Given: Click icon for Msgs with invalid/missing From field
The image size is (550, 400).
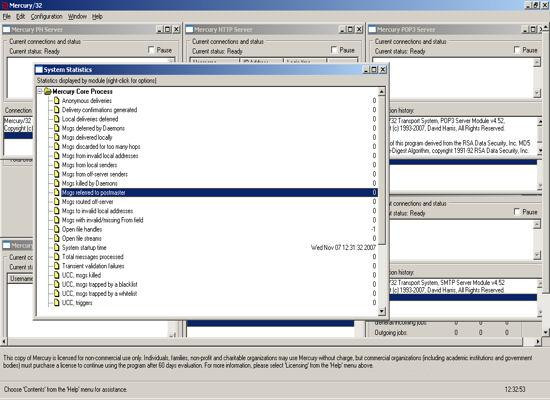Looking at the screenshot, I should [x=56, y=220].
